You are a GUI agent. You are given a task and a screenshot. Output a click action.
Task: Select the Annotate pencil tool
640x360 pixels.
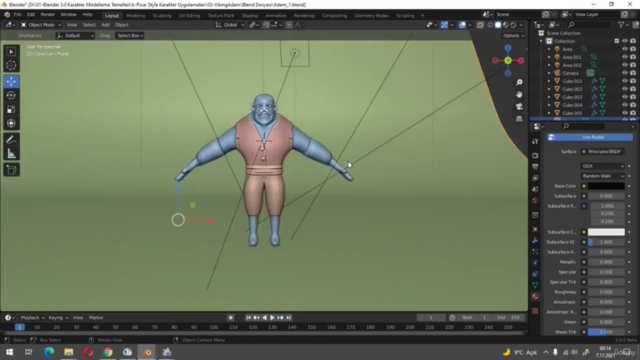tap(11, 140)
